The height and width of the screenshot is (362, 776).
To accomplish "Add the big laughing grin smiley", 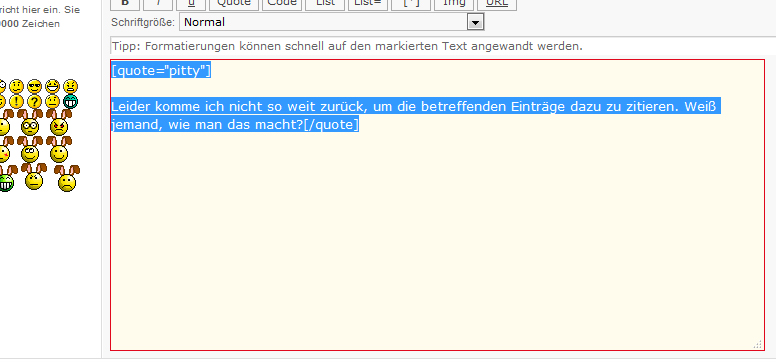I will click(52, 86).
